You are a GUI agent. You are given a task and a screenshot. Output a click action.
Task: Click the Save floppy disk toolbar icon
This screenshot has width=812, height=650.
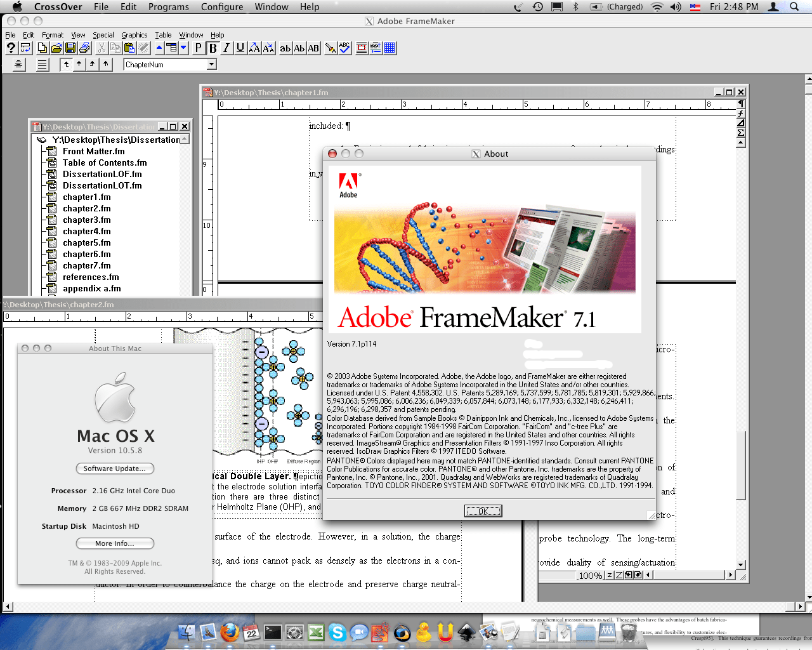(x=70, y=48)
